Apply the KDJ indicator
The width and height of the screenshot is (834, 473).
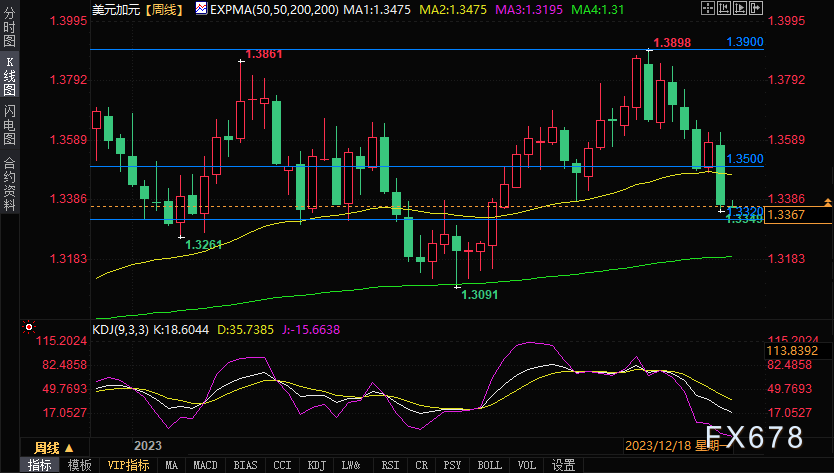316,465
